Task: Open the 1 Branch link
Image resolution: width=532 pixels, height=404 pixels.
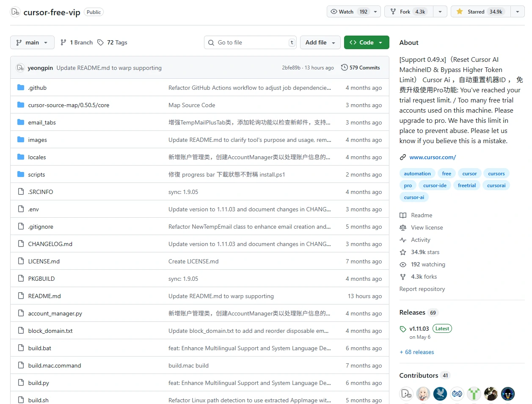Action: coord(77,42)
